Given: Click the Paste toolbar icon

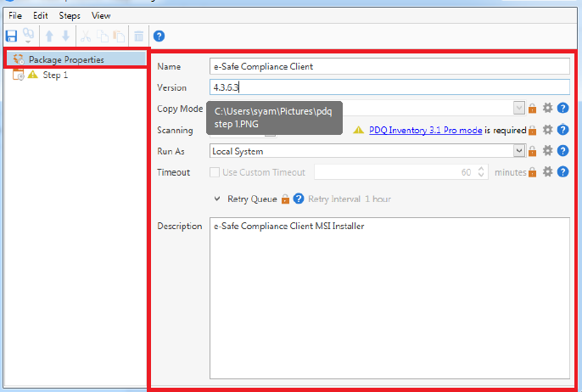Looking at the screenshot, I should pyautogui.click(x=119, y=36).
